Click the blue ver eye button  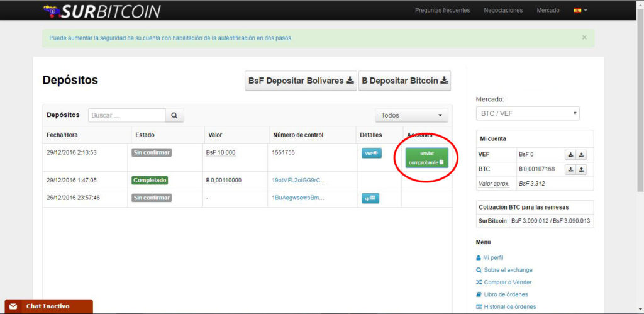pos(371,153)
